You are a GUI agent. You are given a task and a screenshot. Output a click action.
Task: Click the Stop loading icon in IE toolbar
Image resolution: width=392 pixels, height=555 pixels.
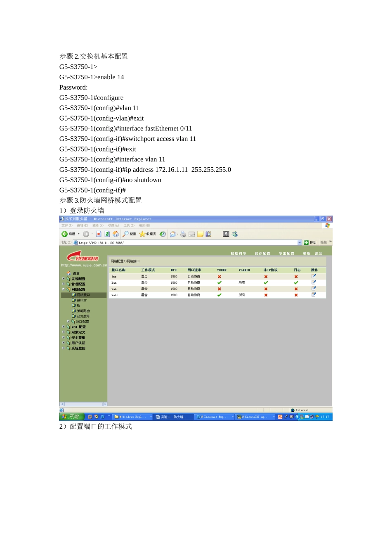(99, 234)
